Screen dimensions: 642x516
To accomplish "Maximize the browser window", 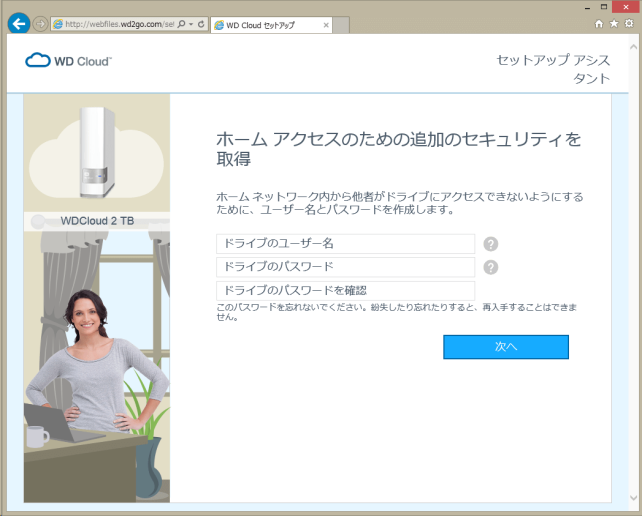I will 604,7.
